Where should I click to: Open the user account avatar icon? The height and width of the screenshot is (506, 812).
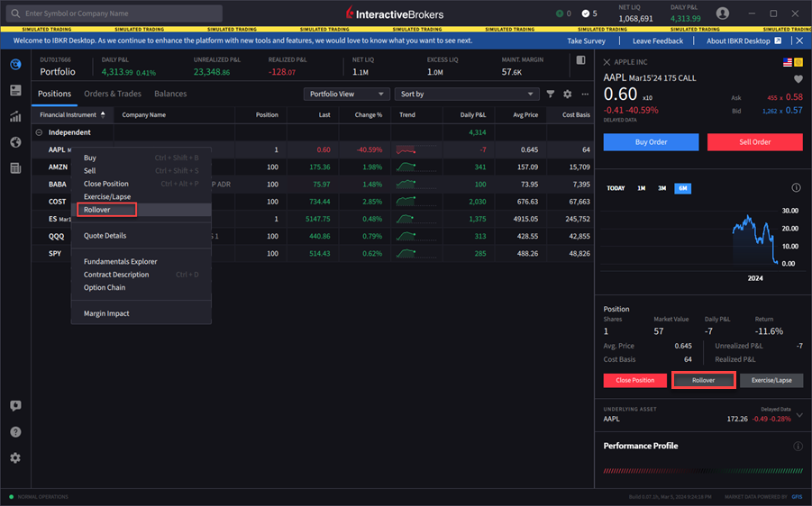point(723,14)
